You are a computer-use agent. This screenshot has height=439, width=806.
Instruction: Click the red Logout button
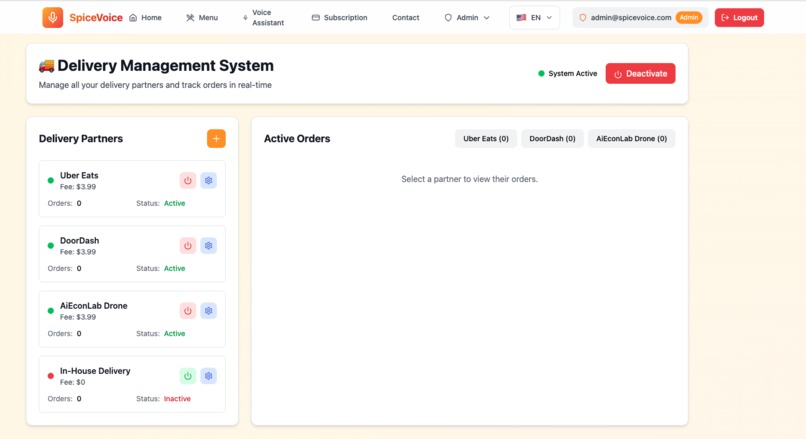(739, 17)
